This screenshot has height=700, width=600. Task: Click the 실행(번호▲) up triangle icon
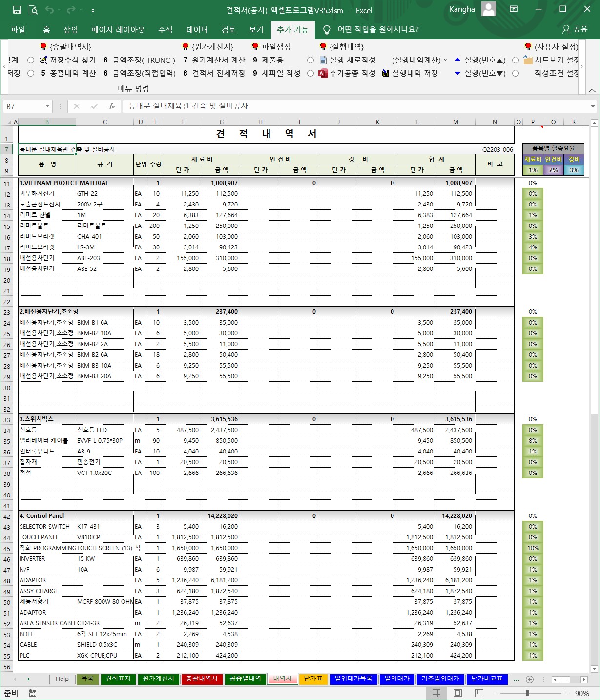[x=457, y=60]
